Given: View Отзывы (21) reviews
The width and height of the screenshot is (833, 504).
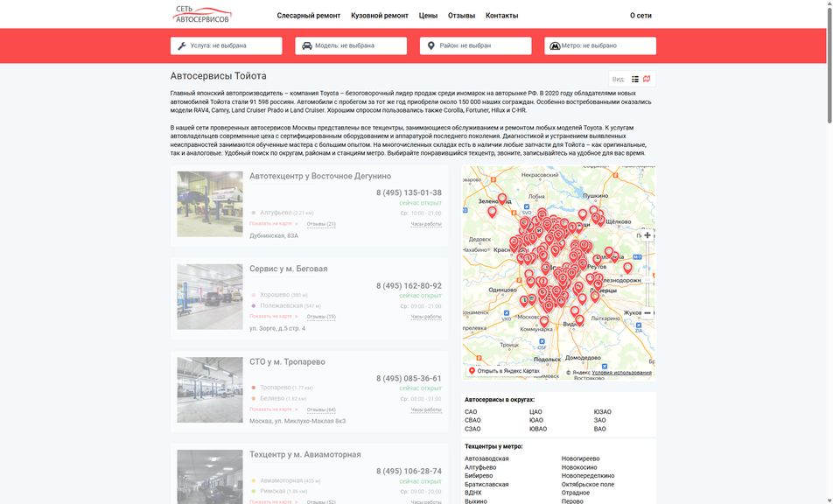Looking at the screenshot, I should pyautogui.click(x=321, y=224).
